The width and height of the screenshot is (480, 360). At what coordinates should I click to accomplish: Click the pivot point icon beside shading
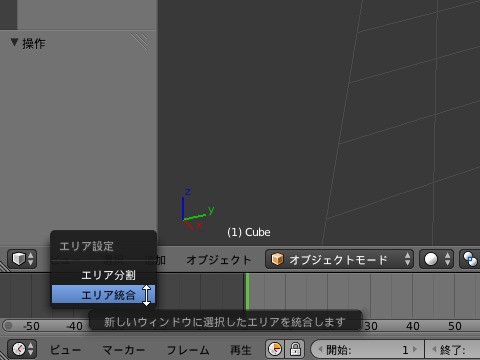[470, 259]
